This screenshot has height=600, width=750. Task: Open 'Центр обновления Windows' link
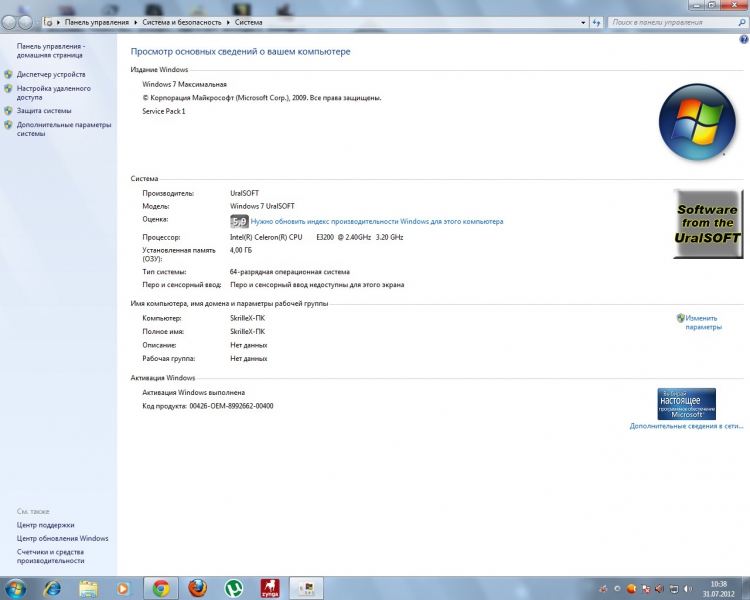coord(62,538)
